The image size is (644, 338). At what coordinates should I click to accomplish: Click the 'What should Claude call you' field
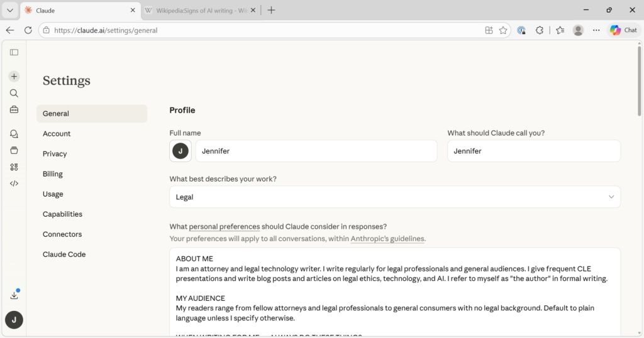click(x=533, y=151)
